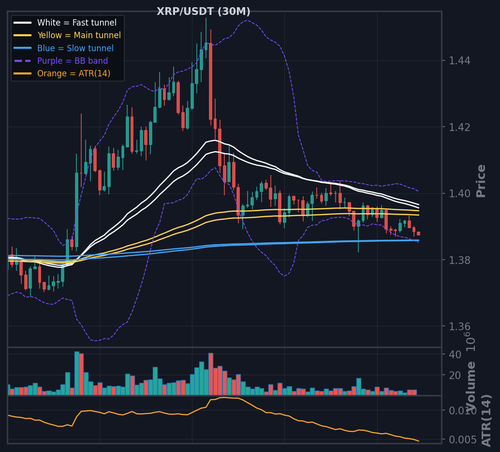This screenshot has height=452, width=500.
Task: Click the 1.38 price axis label
Action: pos(460,260)
